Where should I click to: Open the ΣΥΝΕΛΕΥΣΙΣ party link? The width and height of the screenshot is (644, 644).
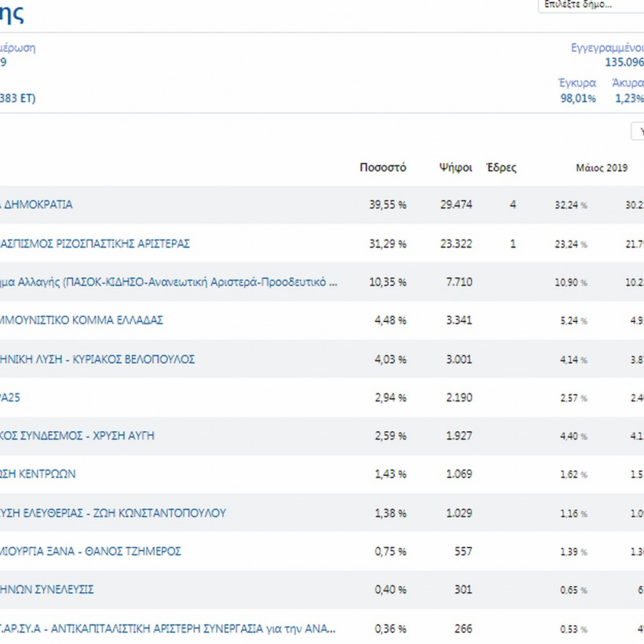point(47,589)
